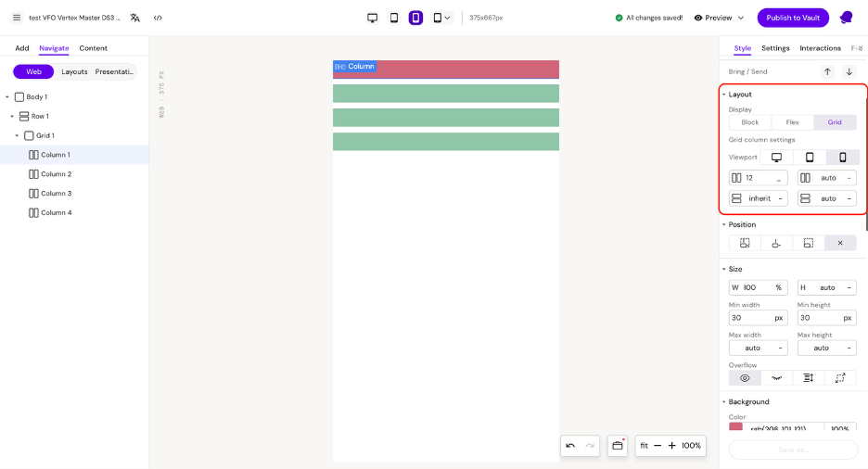The image size is (868, 469).
Task: Click the translate language icon
Action: coord(135,18)
